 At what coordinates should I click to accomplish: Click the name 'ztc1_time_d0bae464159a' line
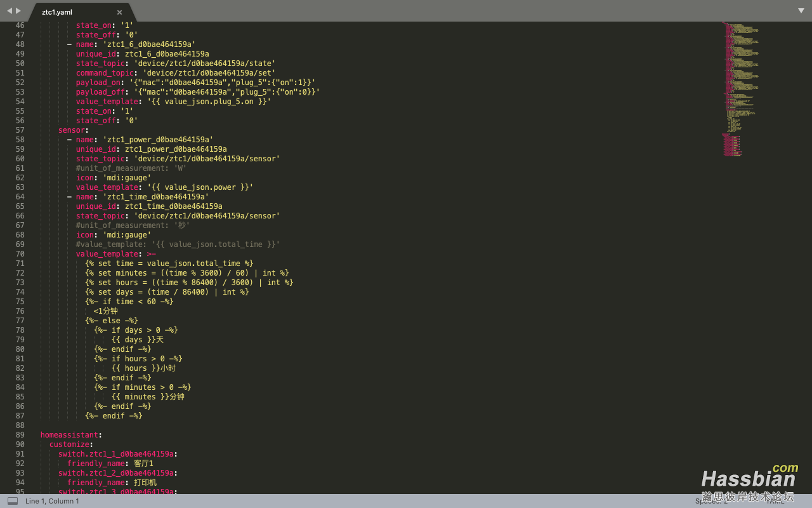[x=138, y=197]
